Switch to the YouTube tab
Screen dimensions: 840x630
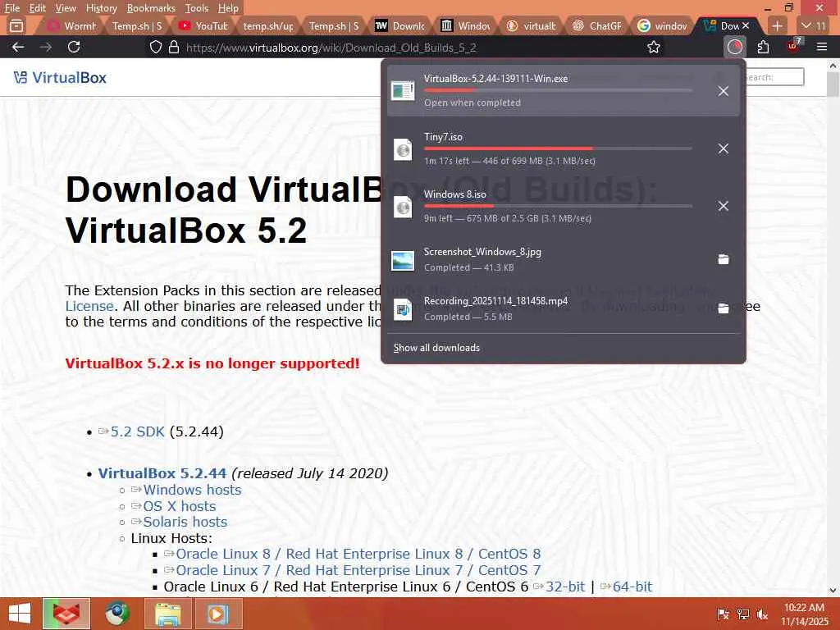click(203, 25)
